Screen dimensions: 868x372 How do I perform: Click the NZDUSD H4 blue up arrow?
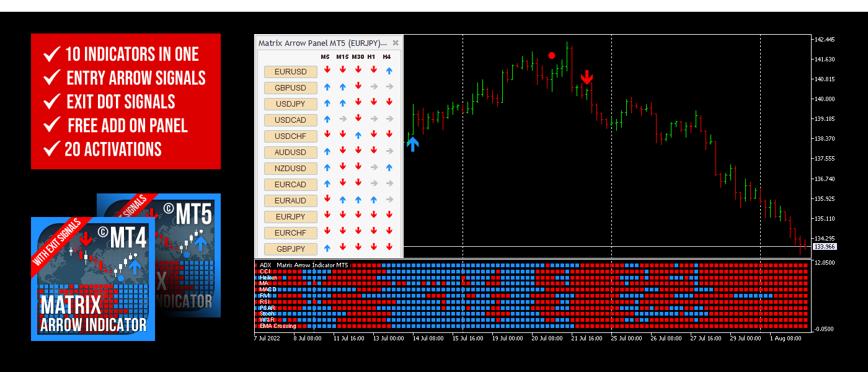[x=389, y=168]
